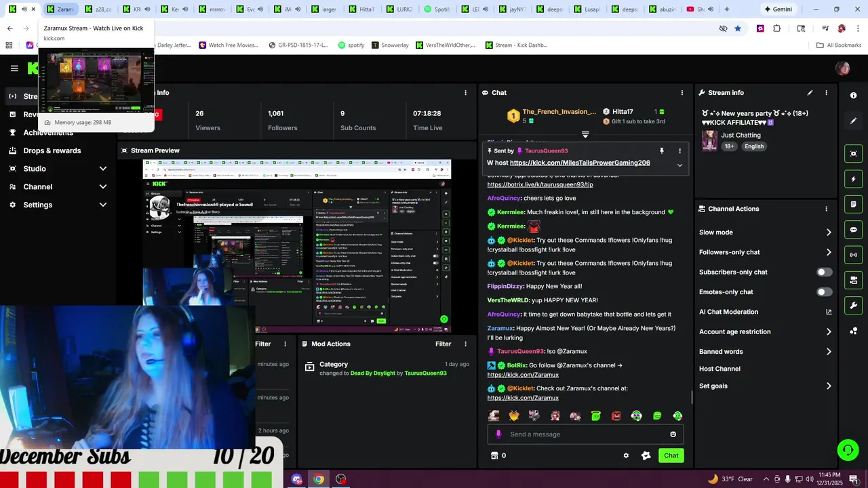Open Chrome from Windows taskbar
This screenshot has height=488, width=868.
(x=319, y=479)
